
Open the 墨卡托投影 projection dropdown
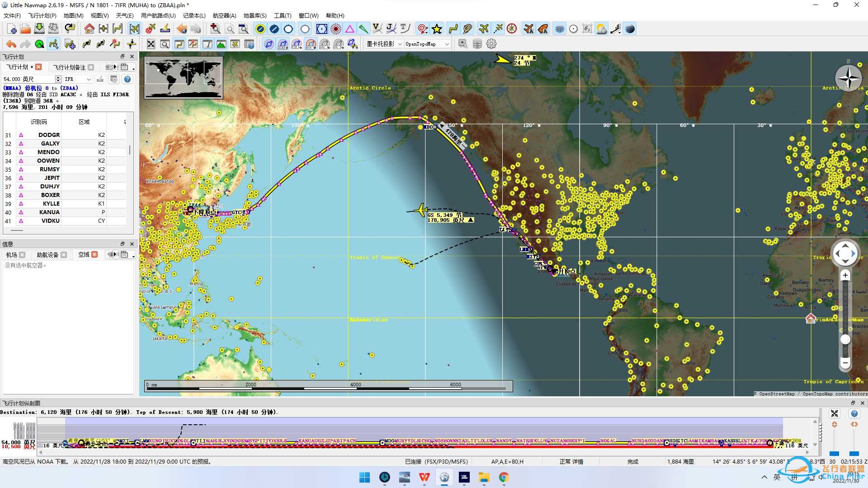(x=384, y=44)
